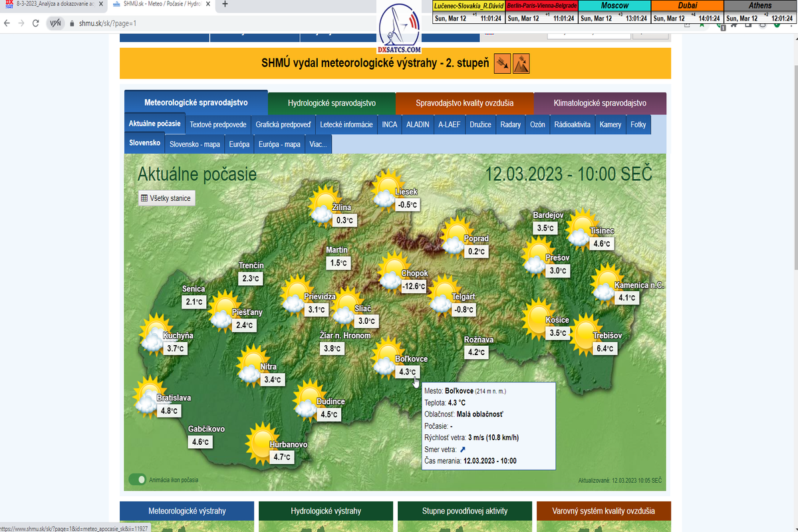Click the partly cloudy icon at Žilina
Viewport: 798px width, 532px height.
click(x=326, y=205)
